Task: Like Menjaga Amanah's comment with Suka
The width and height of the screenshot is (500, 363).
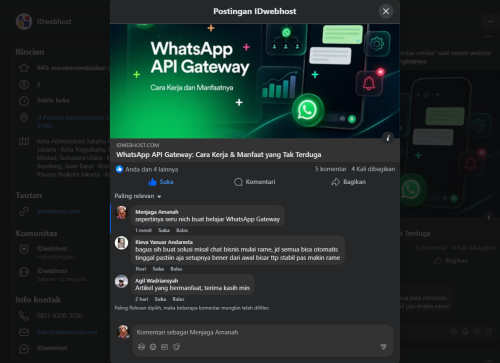Action: pyautogui.click(x=164, y=230)
